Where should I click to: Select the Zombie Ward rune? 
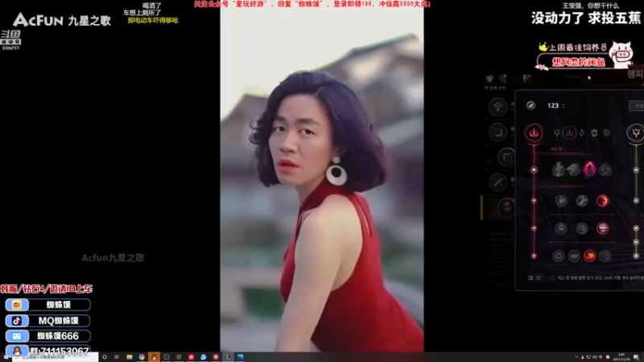[561, 228]
